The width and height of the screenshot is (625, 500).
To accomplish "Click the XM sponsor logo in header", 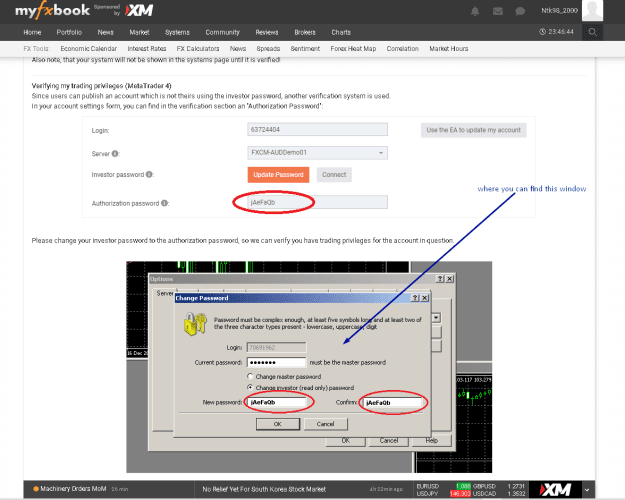I will 139,11.
